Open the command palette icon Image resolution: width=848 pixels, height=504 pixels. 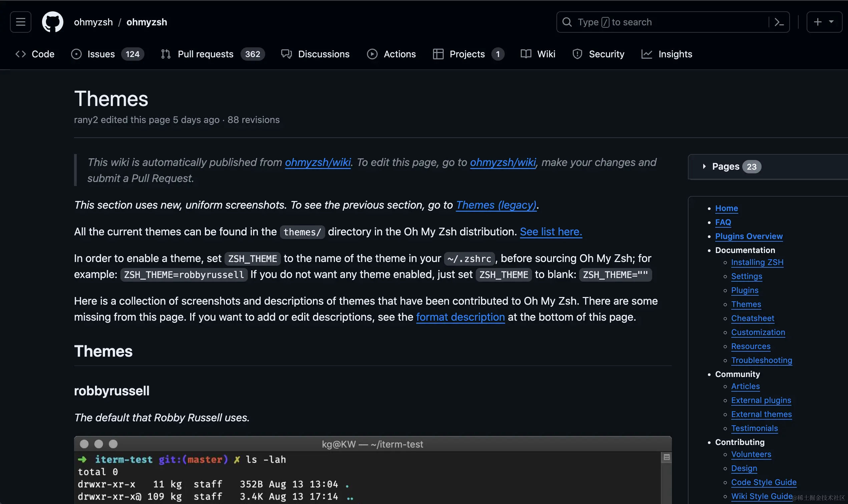tap(779, 22)
